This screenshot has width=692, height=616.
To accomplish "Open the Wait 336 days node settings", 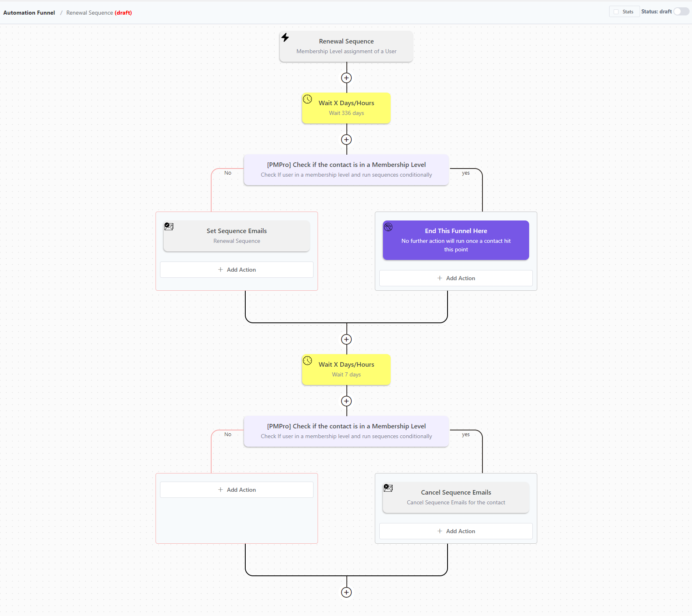I will (346, 108).
